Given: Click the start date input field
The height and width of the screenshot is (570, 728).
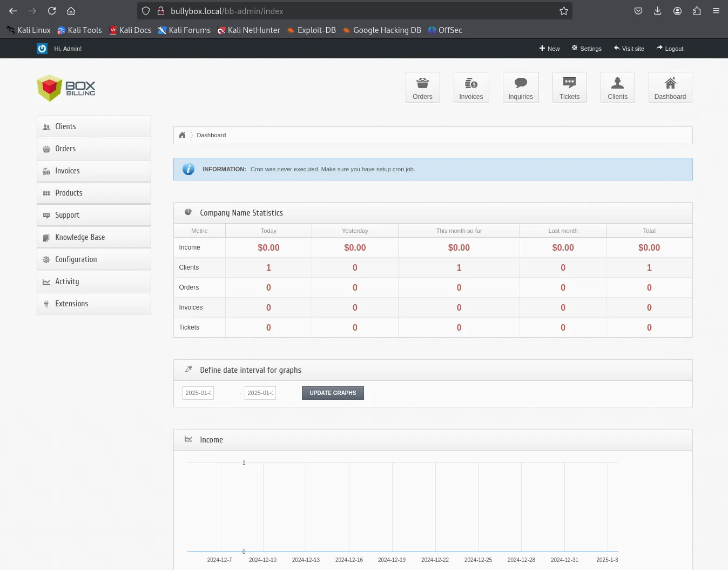Looking at the screenshot, I should tap(198, 393).
